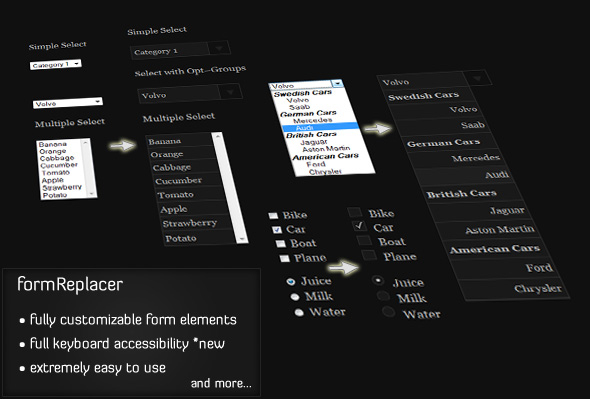Check the dark styled Boat checkbox
This screenshot has width=590, height=399.
pyautogui.click(x=364, y=240)
